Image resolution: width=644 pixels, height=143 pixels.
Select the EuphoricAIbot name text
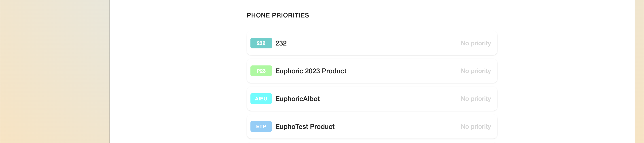pos(297,99)
